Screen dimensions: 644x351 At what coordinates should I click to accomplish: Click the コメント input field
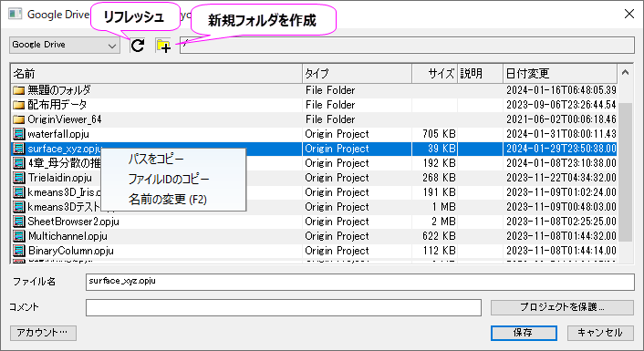284,307
